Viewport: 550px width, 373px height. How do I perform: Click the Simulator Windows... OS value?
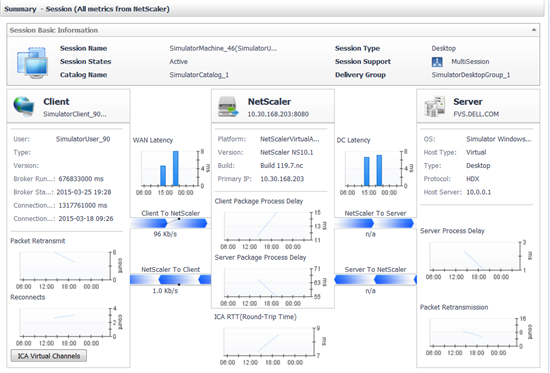point(498,139)
